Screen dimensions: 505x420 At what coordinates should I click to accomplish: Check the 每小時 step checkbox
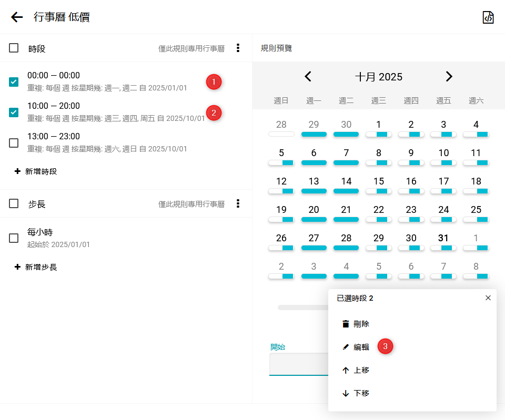tap(14, 238)
